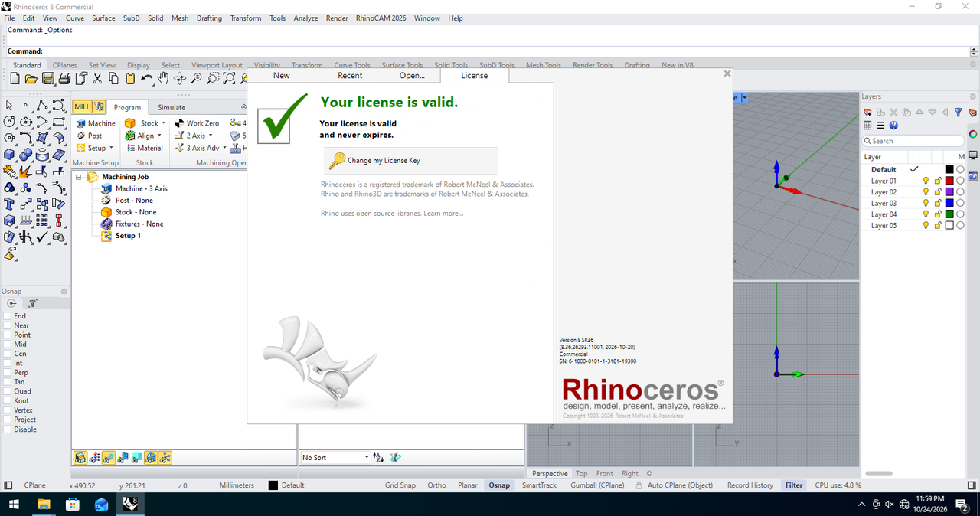Enable the Mid osnap checkbox
Viewport: 980px width, 516px height.
(x=8, y=345)
